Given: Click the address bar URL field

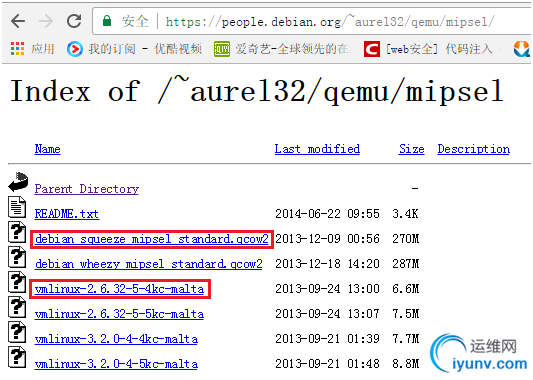Looking at the screenshot, I should pos(330,22).
